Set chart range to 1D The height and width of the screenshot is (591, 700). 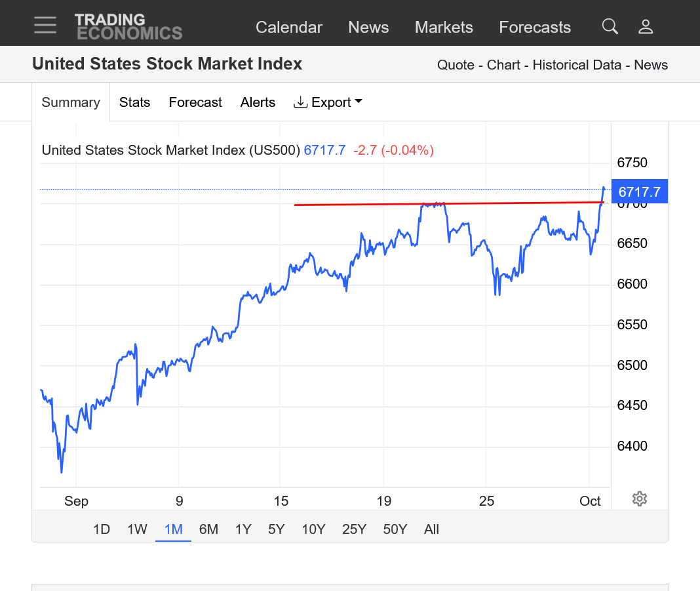102,529
